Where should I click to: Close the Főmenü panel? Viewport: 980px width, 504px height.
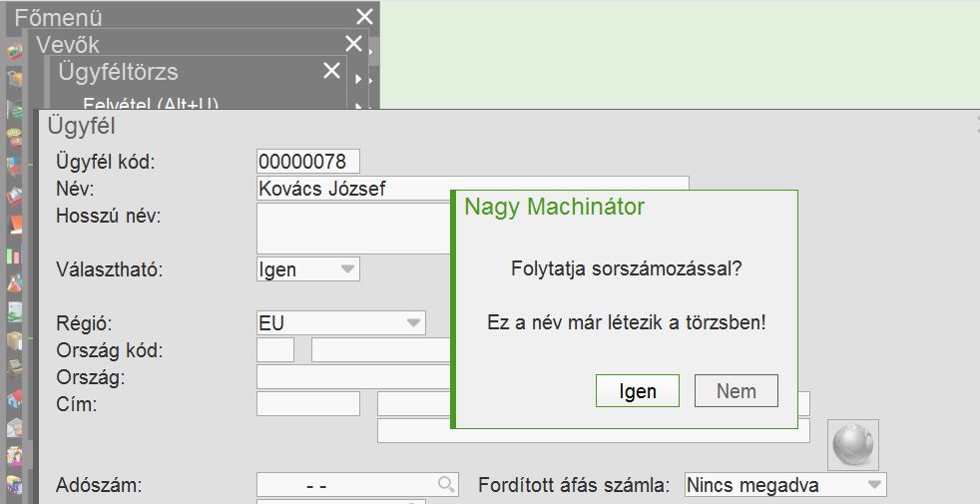[x=364, y=17]
